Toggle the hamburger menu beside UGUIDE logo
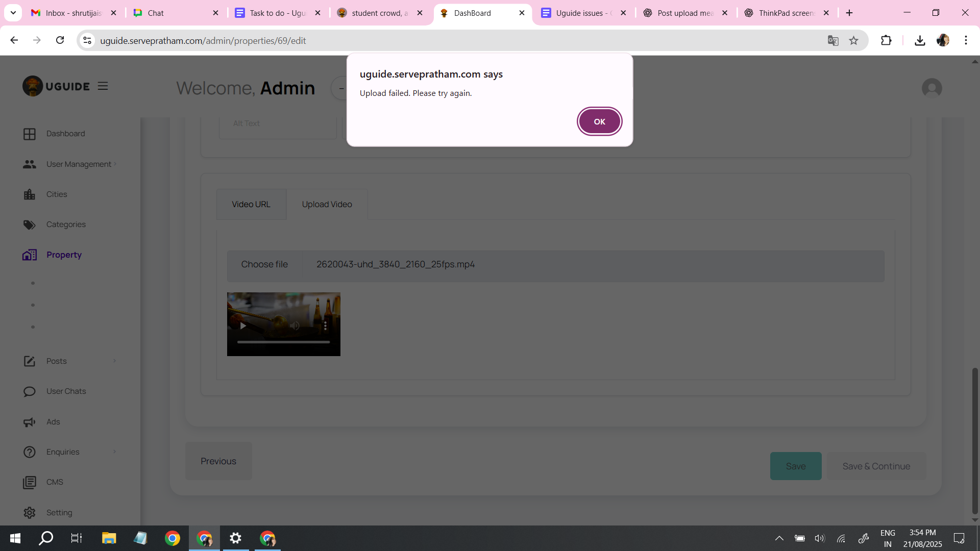Viewport: 980px width, 551px height. click(x=103, y=86)
